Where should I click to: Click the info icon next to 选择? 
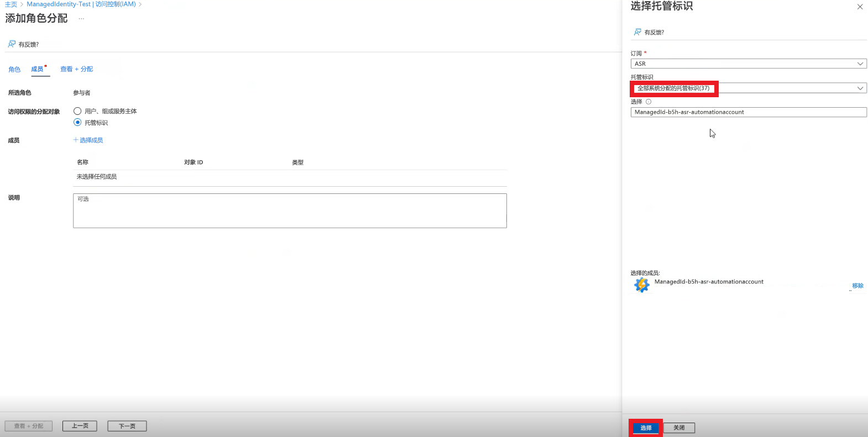pos(649,102)
